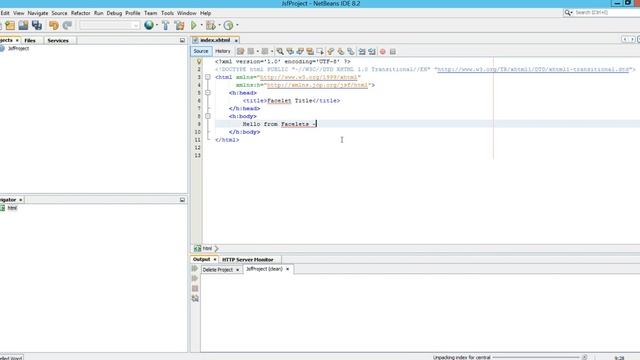Image resolution: width=640 pixels, height=360 pixels.
Task: Click the Undo toolbar icon
Action: pos(53,25)
